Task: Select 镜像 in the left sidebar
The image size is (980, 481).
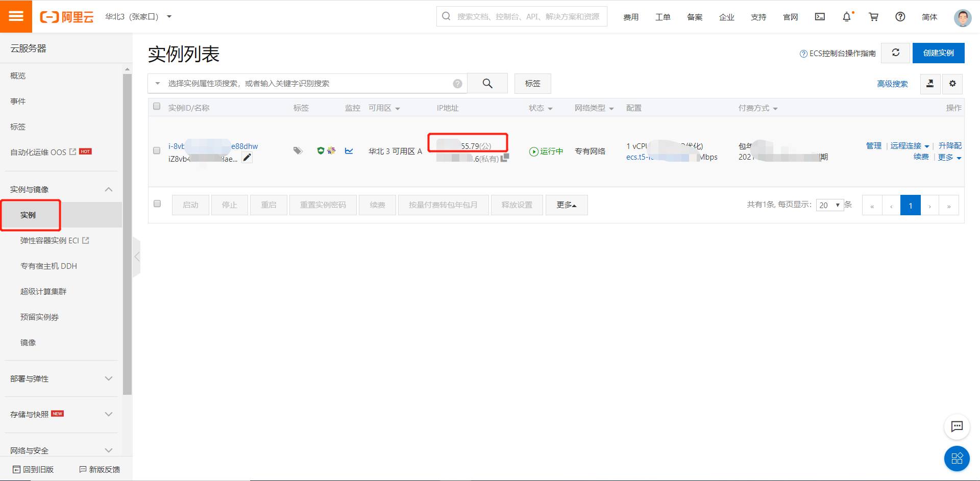Action: (x=28, y=342)
